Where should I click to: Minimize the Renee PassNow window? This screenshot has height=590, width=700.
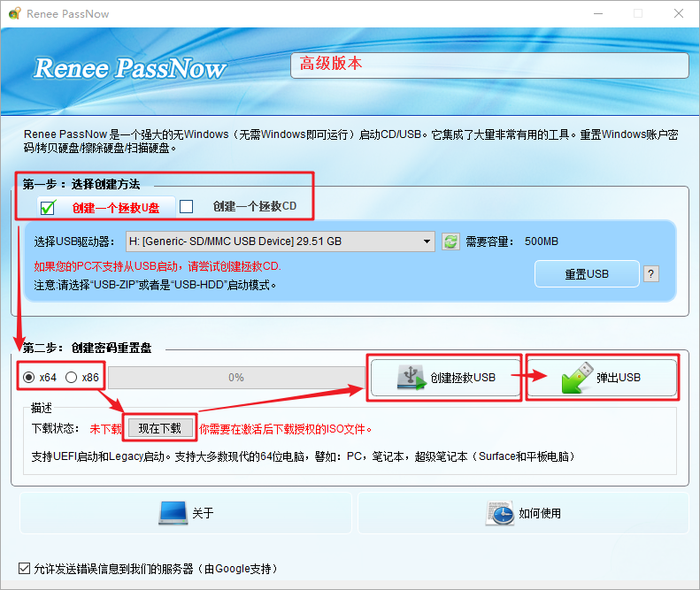click(596, 13)
